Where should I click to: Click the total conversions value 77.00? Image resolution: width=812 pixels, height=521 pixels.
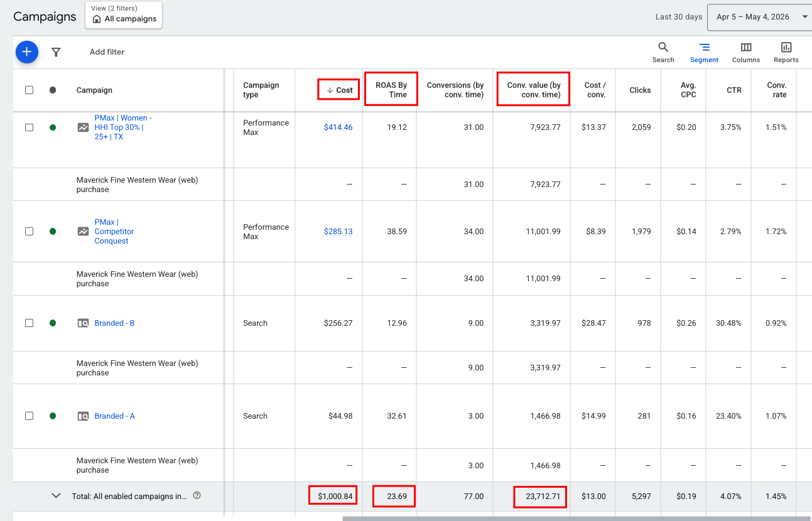pos(474,496)
